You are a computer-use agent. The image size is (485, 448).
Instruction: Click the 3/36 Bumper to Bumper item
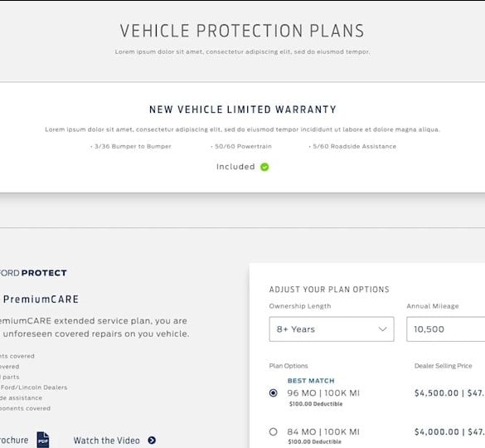131,147
